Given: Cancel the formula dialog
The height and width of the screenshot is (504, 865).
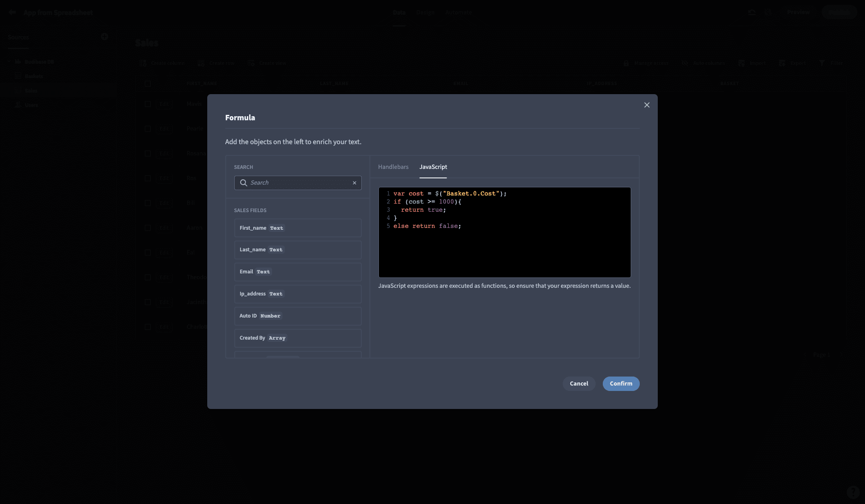Looking at the screenshot, I should 579,384.
